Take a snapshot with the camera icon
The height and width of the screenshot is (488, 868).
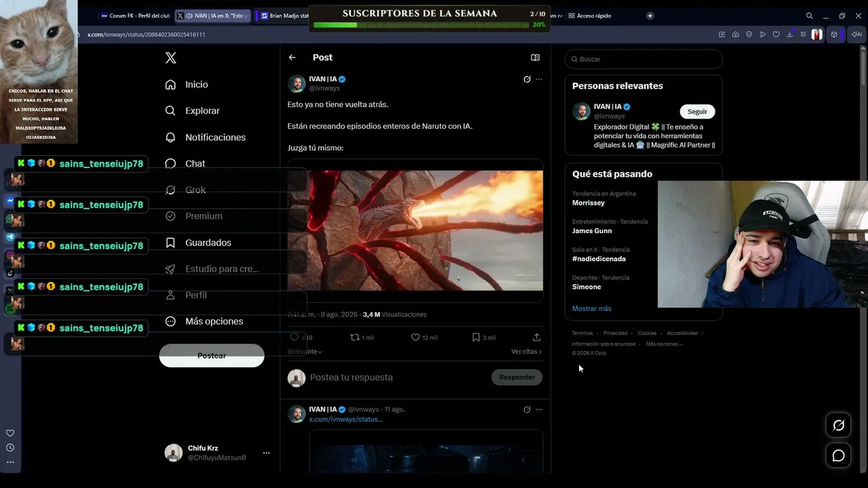(736, 35)
